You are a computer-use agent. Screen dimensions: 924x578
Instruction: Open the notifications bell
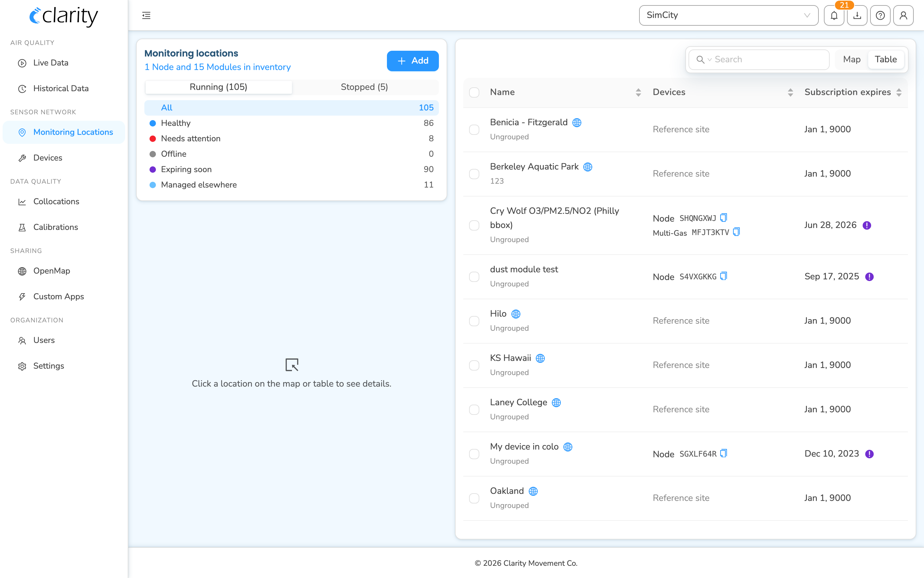pyautogui.click(x=834, y=15)
